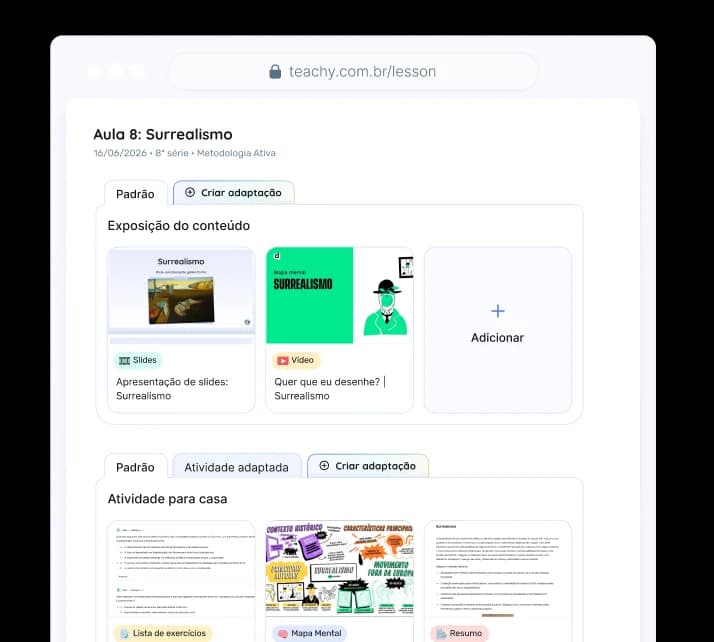Open the colorful Mapa Mental thumbnail
Image resolution: width=714 pixels, height=642 pixels.
[x=340, y=569]
